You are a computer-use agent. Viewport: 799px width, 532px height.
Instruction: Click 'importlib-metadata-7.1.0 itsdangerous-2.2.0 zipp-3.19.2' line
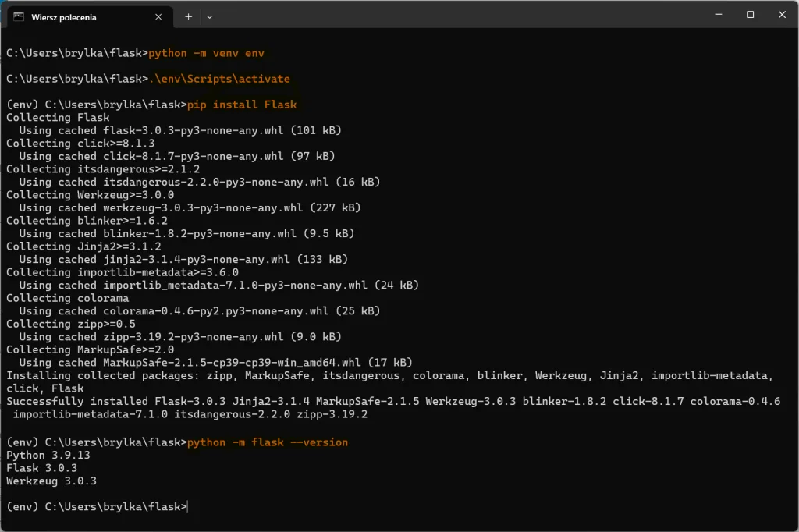(190, 414)
